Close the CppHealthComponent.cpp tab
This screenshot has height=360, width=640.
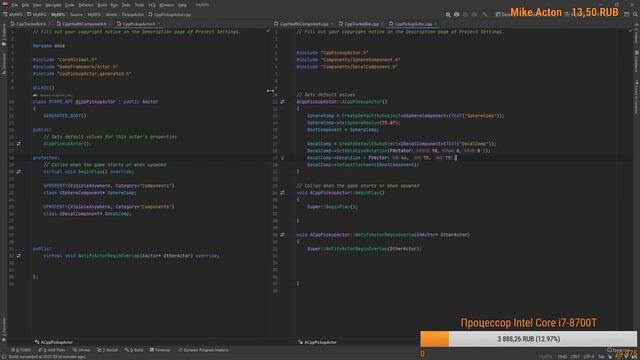coord(331,24)
